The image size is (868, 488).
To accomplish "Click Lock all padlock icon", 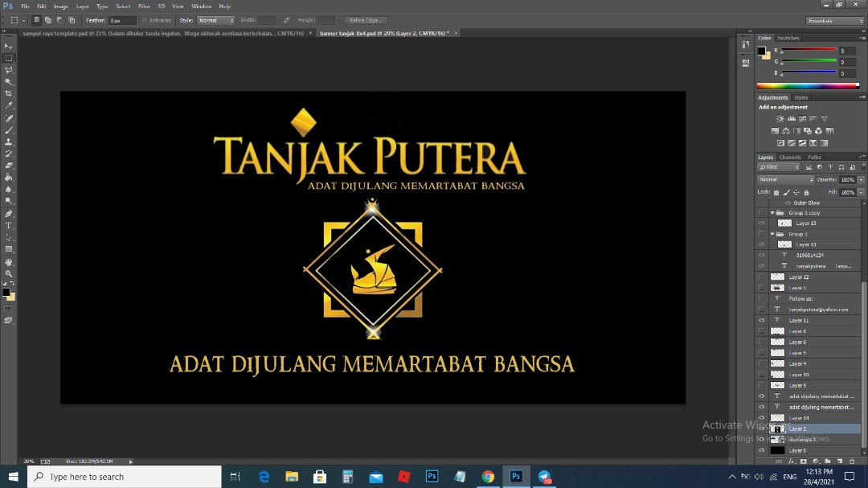I will coord(807,192).
